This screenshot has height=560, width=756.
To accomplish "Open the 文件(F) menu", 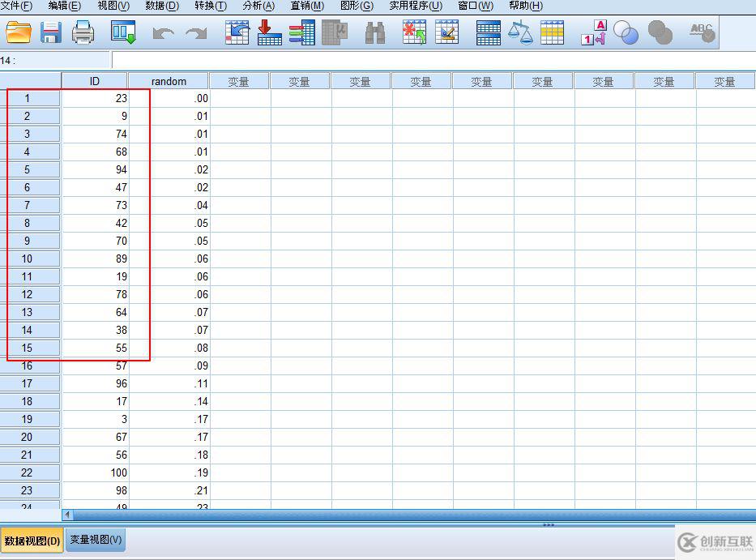I will (x=16, y=6).
